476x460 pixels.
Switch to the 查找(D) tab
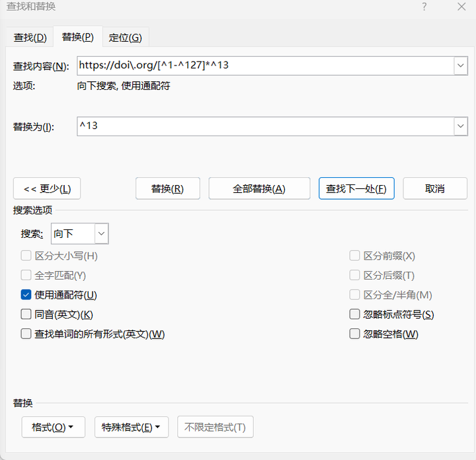pos(30,38)
